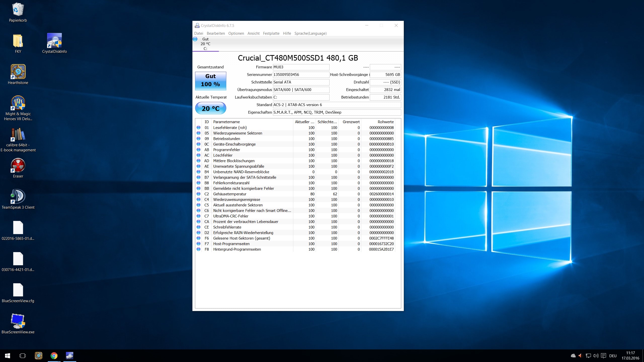Click the Gut 100 % health status button
The height and width of the screenshot is (362, 644).
coord(211,81)
